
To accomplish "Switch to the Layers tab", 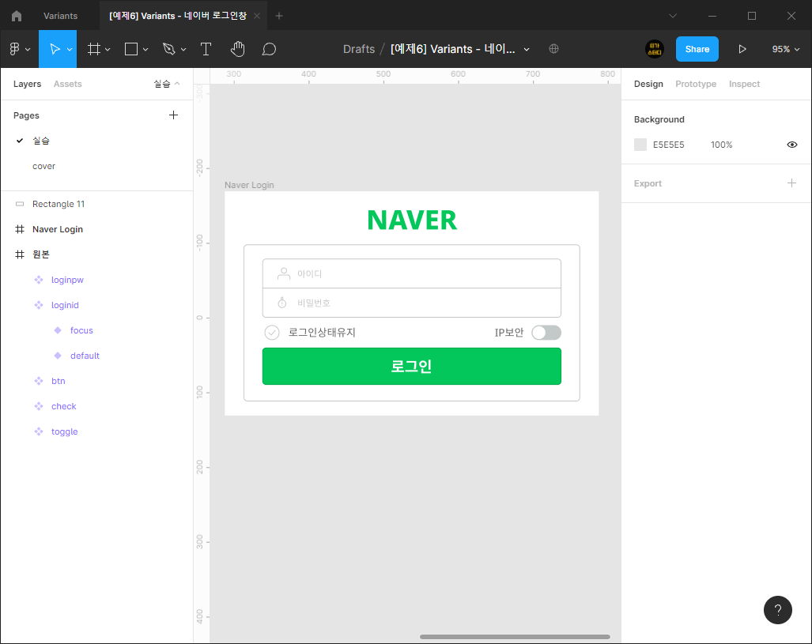I will tap(27, 84).
